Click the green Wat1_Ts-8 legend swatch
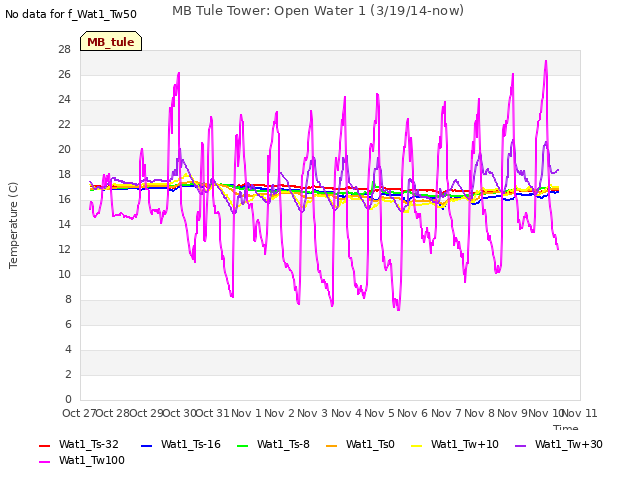The image size is (640, 480). point(242,445)
